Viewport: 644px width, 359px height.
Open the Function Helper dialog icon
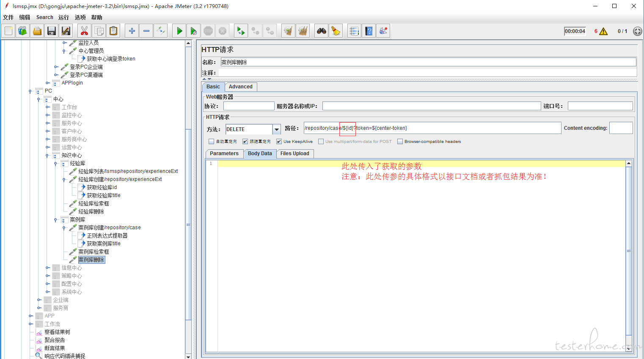tap(355, 31)
